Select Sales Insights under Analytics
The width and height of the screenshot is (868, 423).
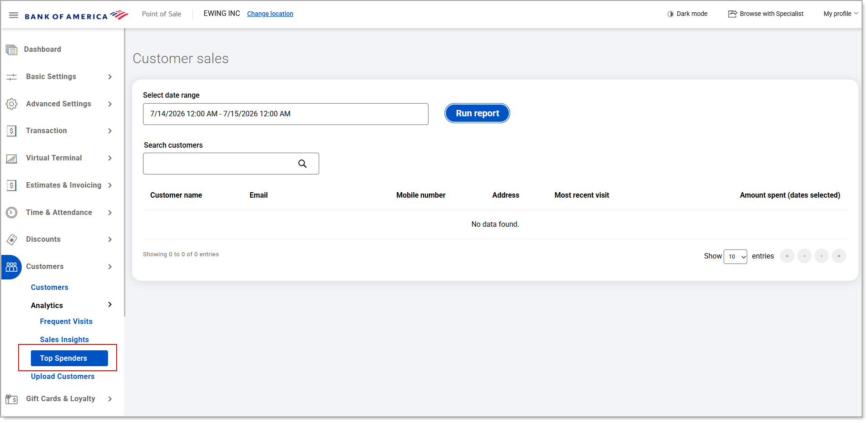click(64, 340)
